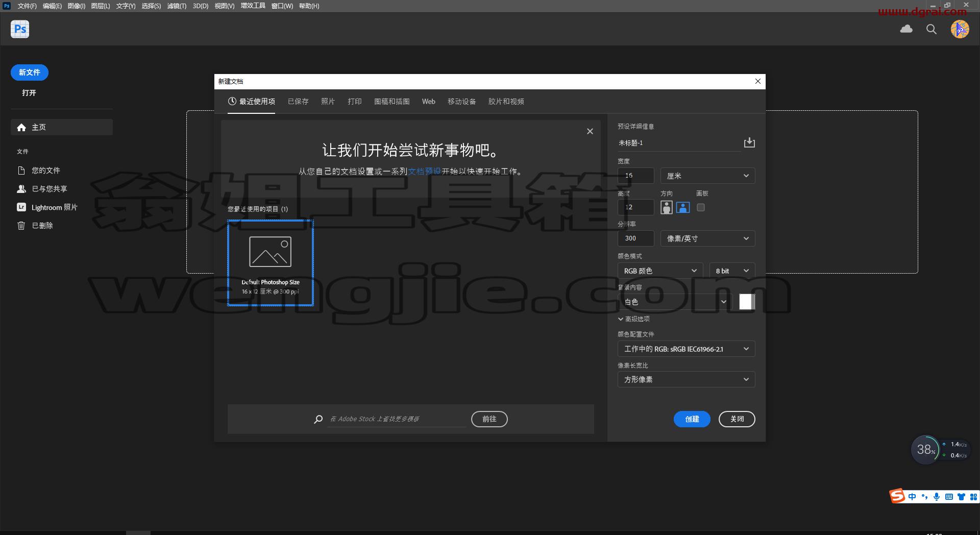Enable the 画板 artboard checkbox
The height and width of the screenshot is (535, 980).
(x=701, y=207)
